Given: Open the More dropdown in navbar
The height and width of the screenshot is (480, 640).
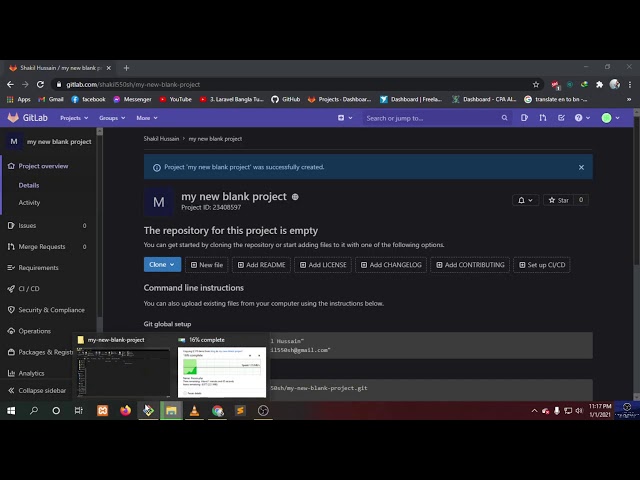Looking at the screenshot, I should point(147,118).
